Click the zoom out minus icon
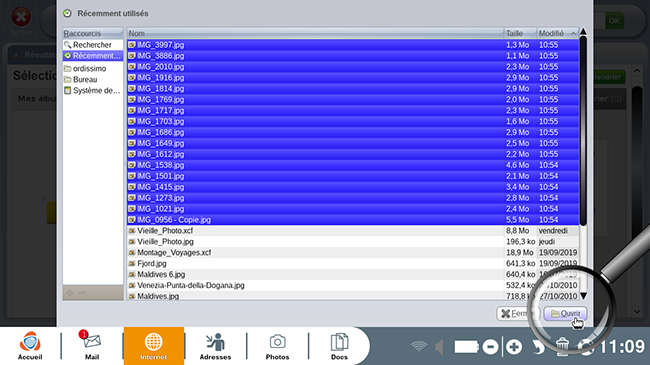 click(490, 347)
